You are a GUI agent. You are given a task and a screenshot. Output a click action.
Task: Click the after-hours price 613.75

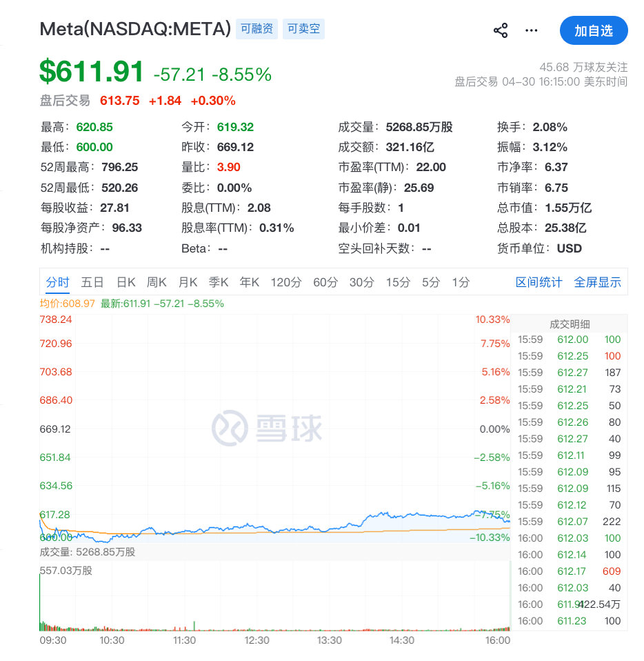(x=119, y=100)
